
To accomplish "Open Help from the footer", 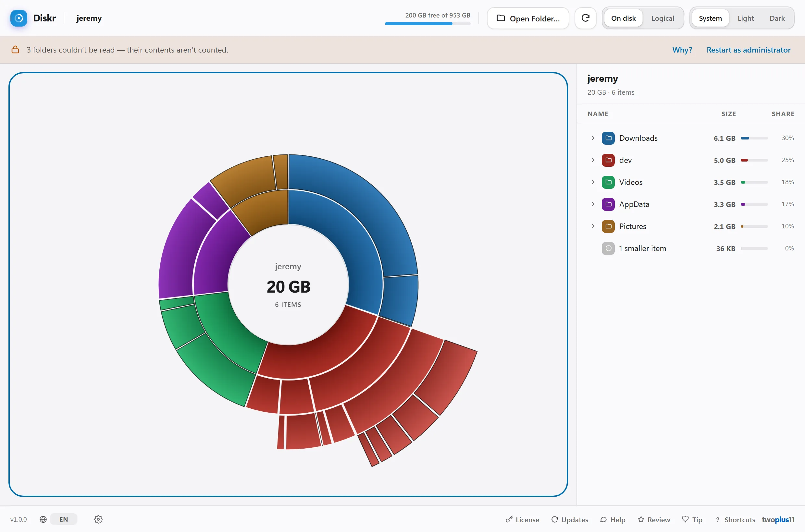I will pyautogui.click(x=613, y=520).
